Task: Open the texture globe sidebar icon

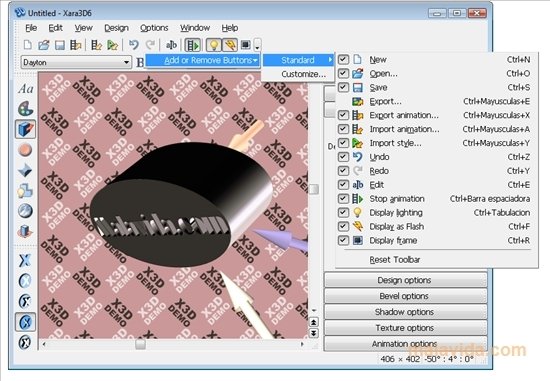Action: 25,211
